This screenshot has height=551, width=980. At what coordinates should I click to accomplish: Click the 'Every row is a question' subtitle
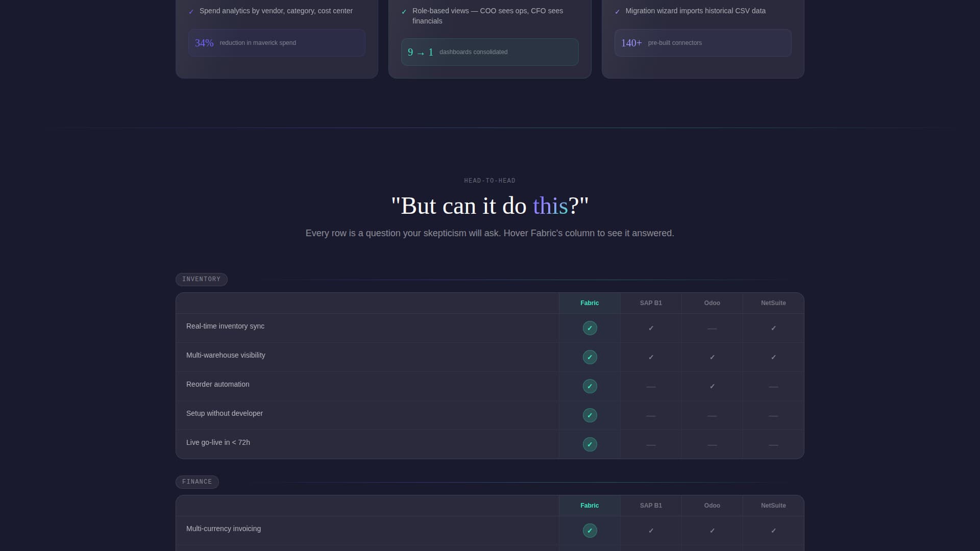click(x=489, y=233)
